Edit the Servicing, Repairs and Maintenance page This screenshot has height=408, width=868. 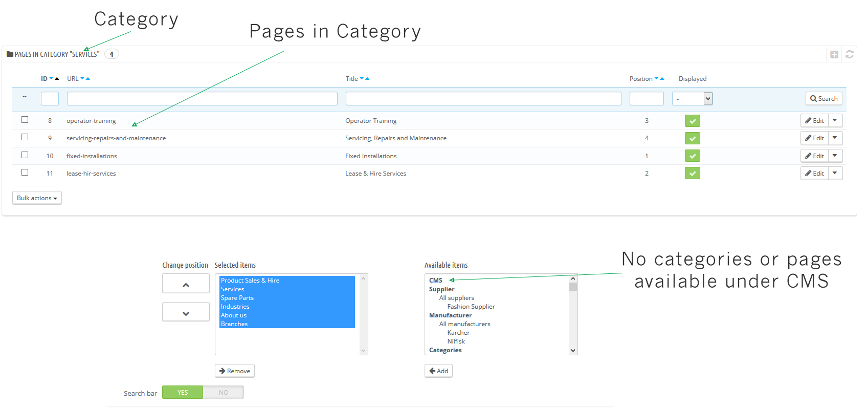pyautogui.click(x=814, y=138)
